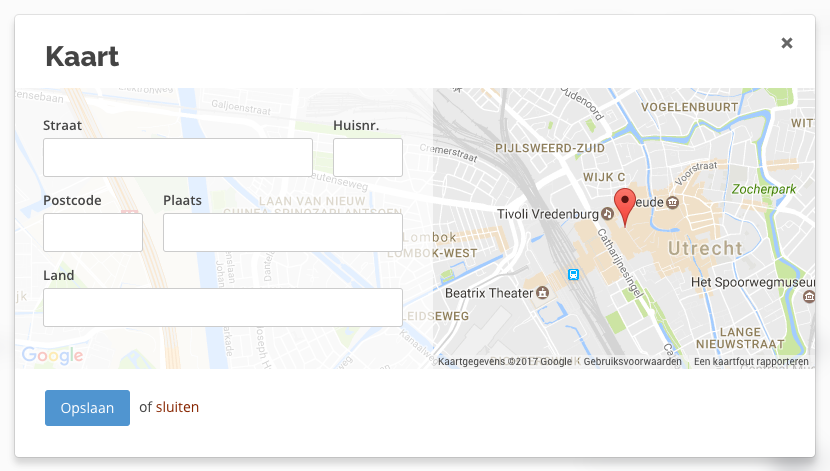Click the Beatrix Theater marker icon

pyautogui.click(x=543, y=293)
